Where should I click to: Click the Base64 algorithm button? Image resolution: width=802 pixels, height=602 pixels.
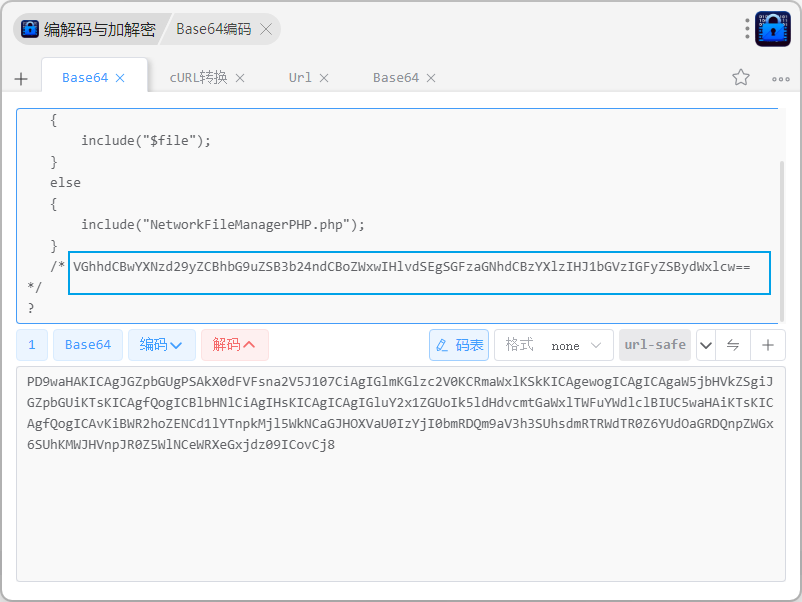click(88, 345)
